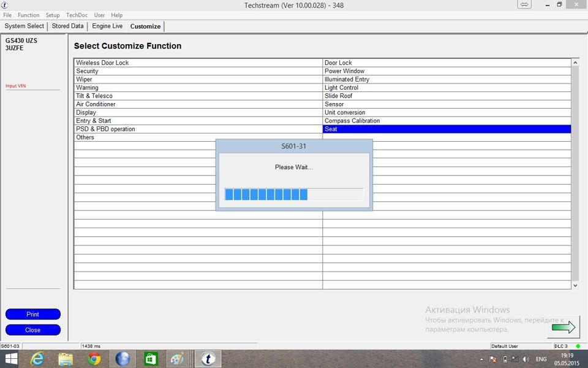
Task: Open the TechDoc menu
Action: tap(77, 15)
